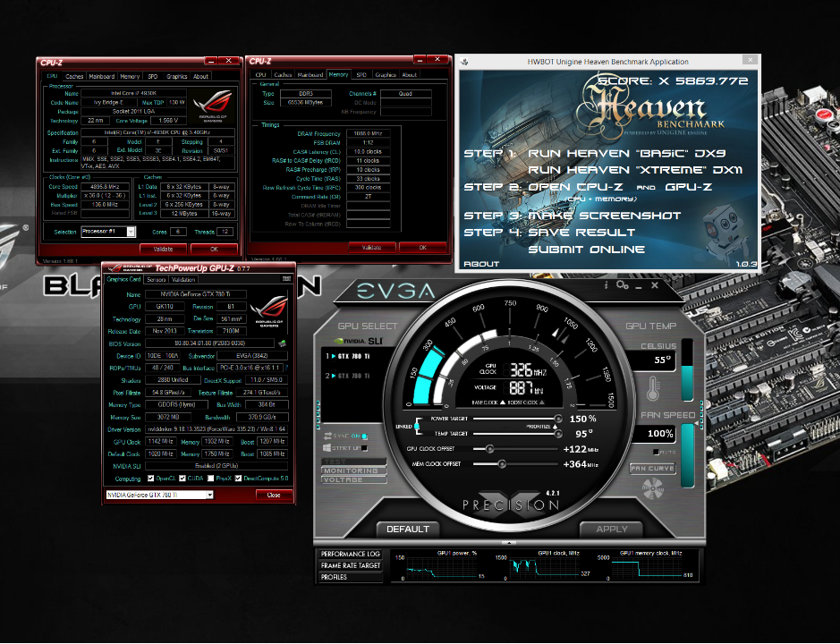Click the Windows logo beside Start Up

coord(327,448)
